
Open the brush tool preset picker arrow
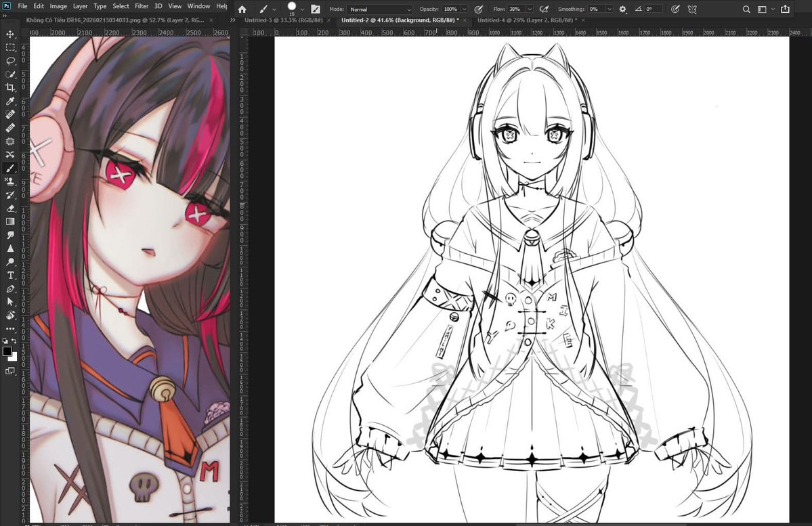[274, 9]
